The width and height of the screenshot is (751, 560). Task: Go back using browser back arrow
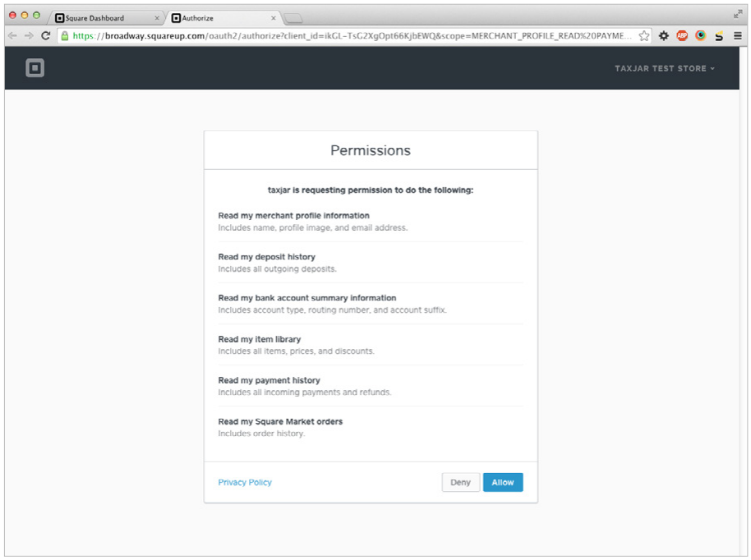point(12,36)
